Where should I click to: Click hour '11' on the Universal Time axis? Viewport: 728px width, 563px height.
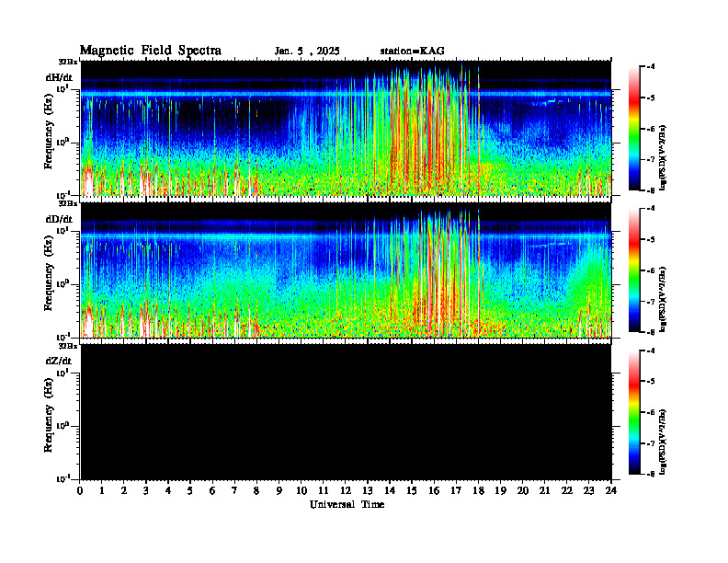(x=324, y=491)
